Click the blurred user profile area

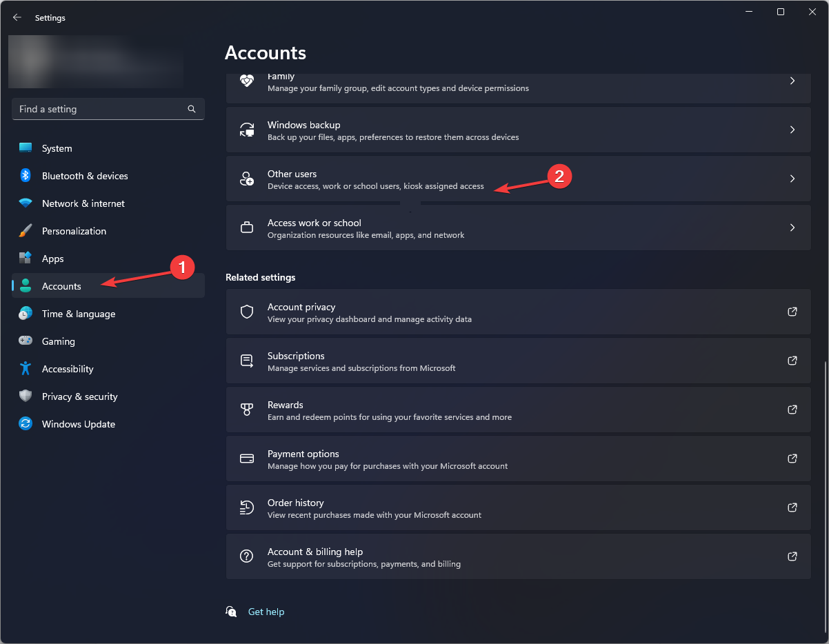pos(96,62)
